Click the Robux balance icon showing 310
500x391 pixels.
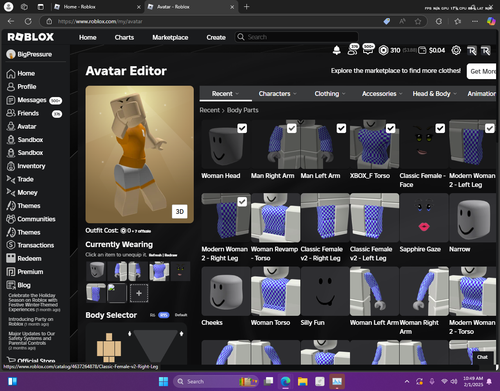(x=383, y=50)
